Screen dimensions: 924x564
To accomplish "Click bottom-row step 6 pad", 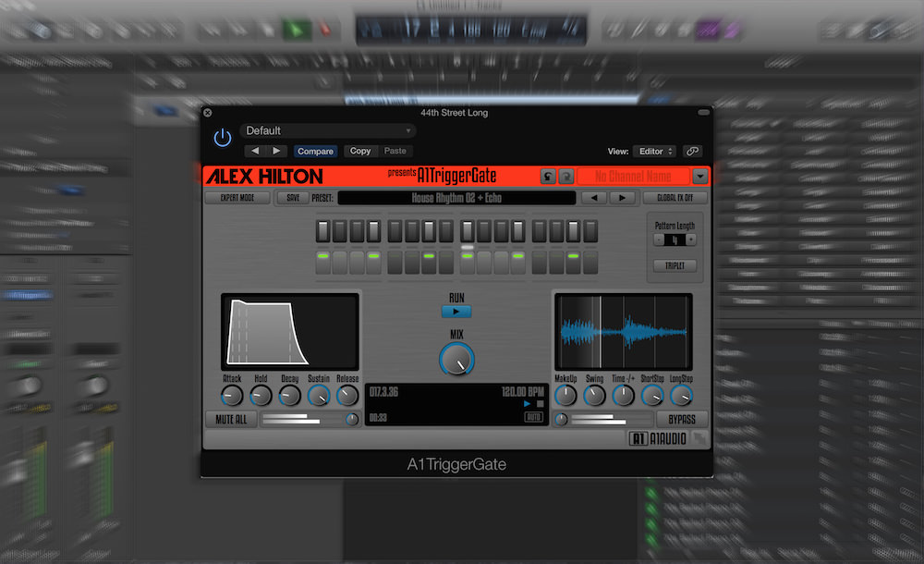I will click(412, 263).
